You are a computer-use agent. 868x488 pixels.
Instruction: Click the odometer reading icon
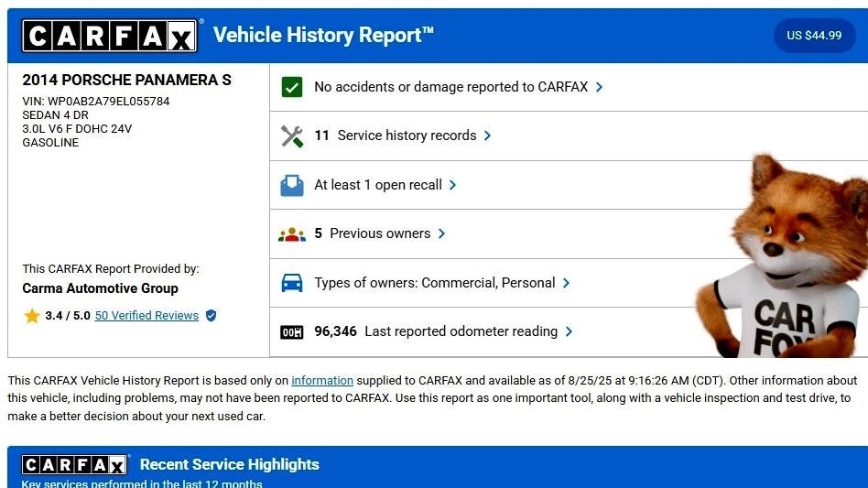292,331
